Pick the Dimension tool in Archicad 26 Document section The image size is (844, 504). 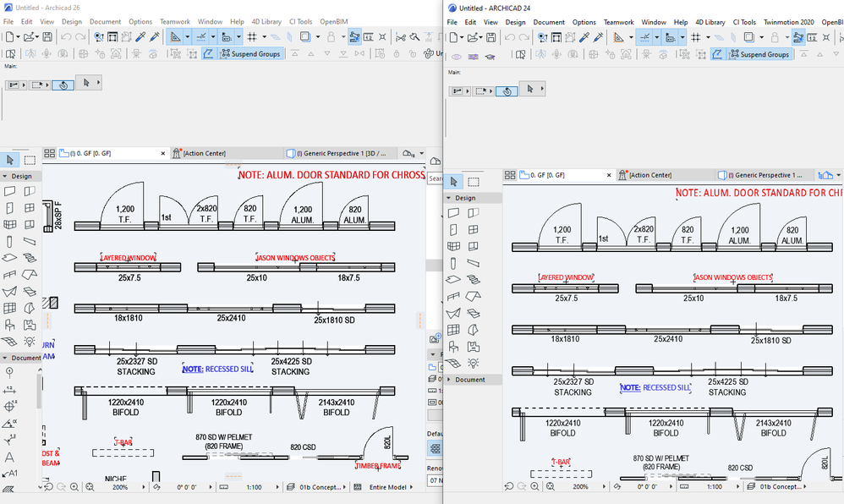point(9,389)
